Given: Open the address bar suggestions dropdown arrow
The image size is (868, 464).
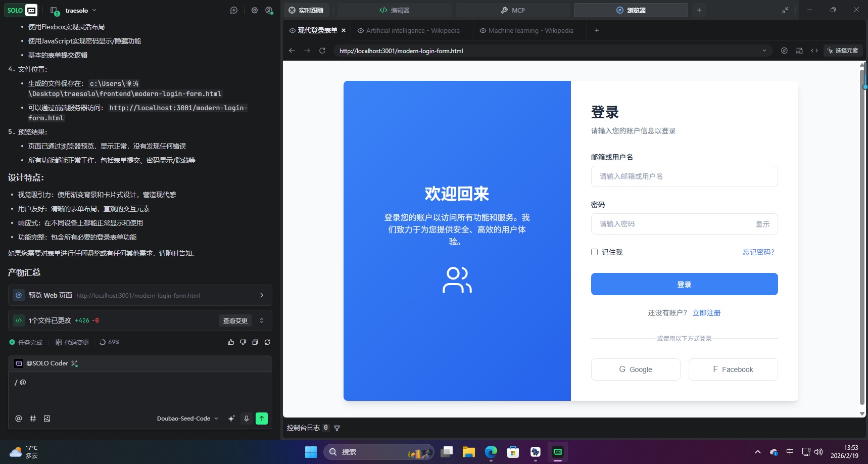Looking at the screenshot, I should 764,51.
